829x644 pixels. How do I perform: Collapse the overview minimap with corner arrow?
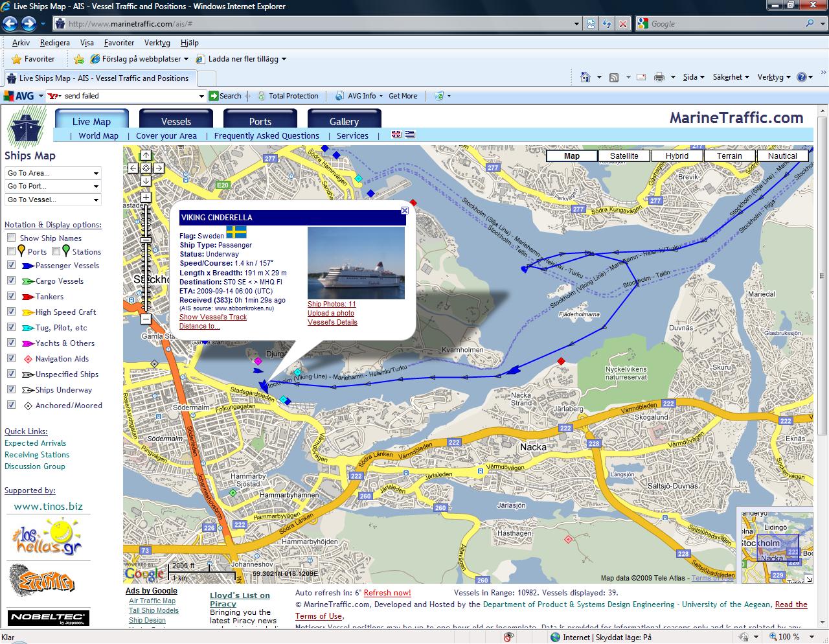point(808,579)
